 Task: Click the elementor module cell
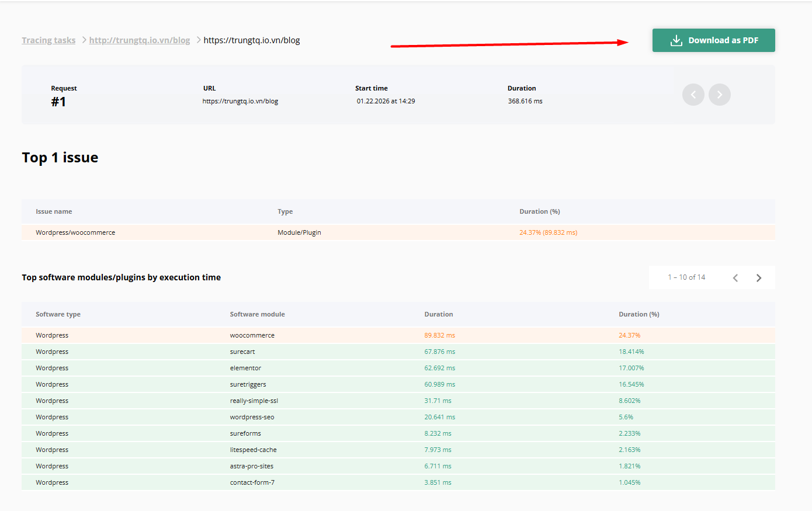point(245,368)
